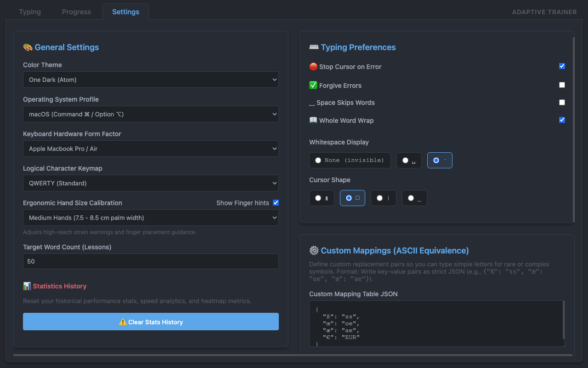
Task: Click the palette icon beside General Settings
Action: (28, 47)
